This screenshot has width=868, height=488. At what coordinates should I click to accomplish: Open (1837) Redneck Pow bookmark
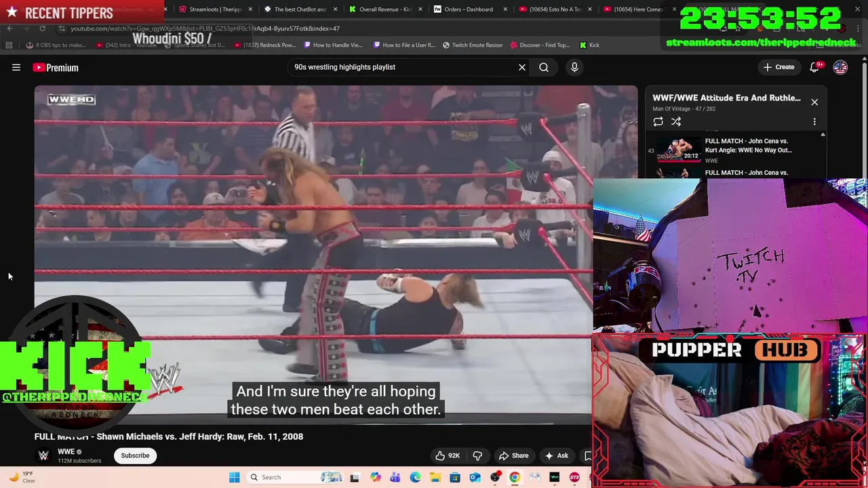point(265,45)
